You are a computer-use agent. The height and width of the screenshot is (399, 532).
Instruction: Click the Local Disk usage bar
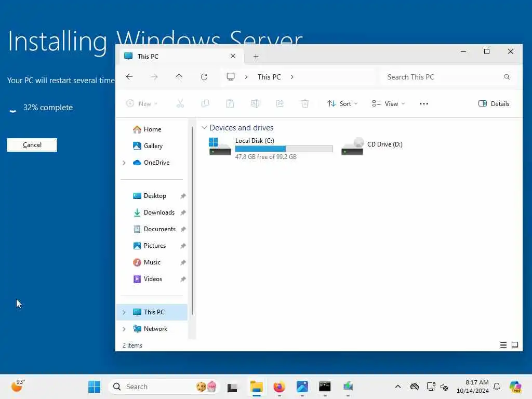pos(284,149)
